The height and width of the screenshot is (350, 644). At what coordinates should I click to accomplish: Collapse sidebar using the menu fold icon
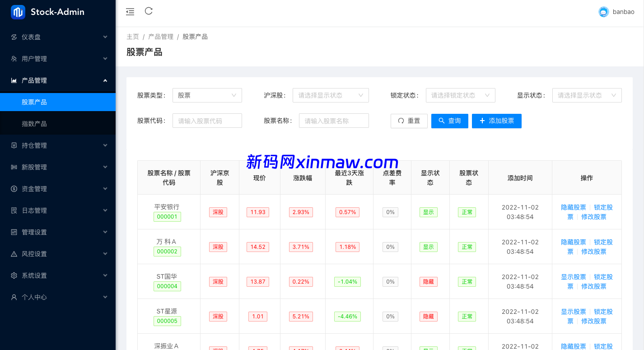130,12
